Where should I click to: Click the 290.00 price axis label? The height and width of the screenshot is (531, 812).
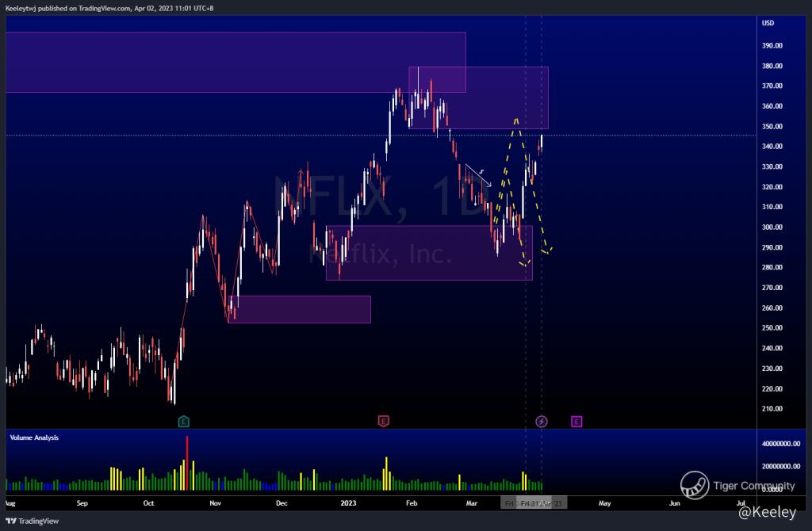pyautogui.click(x=772, y=247)
